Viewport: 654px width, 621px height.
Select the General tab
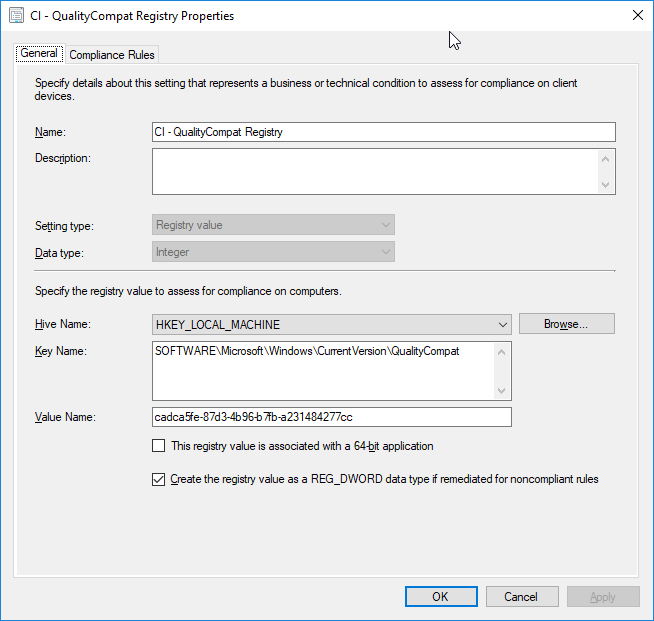[x=39, y=53]
